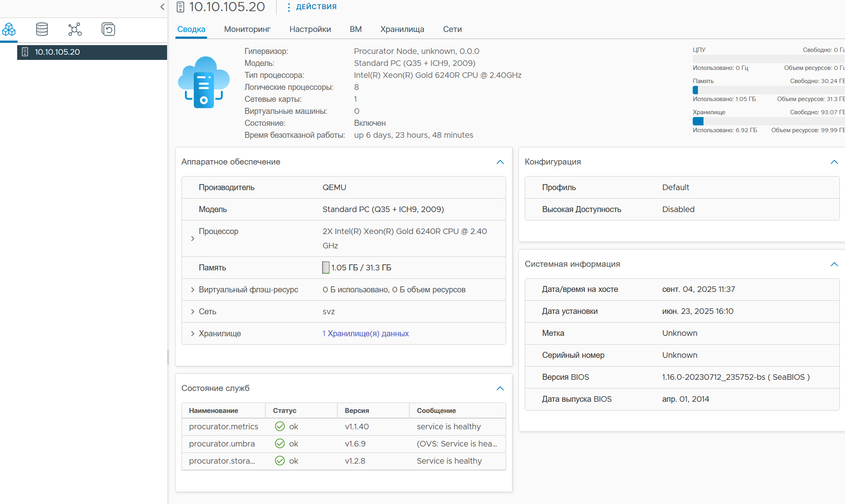Click the BIOS version 1.16.0-20230712_235752-bs value
Image resolution: width=845 pixels, height=504 pixels.
point(736,377)
